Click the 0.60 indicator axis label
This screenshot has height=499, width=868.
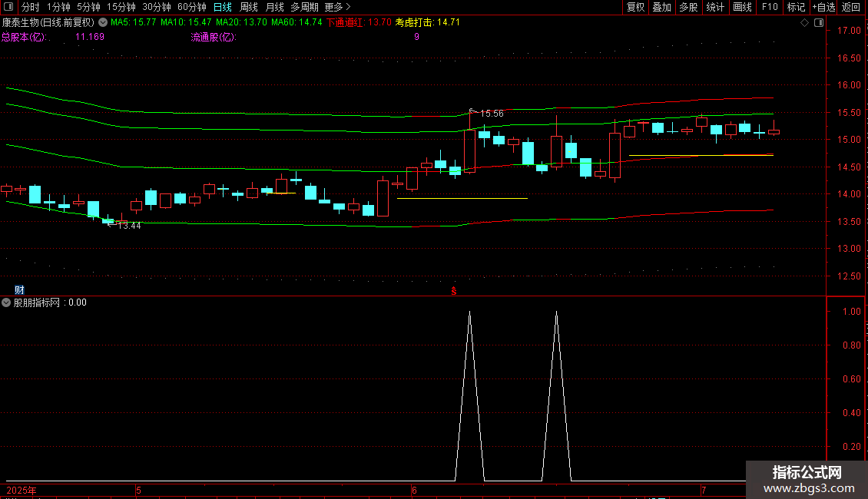point(851,379)
